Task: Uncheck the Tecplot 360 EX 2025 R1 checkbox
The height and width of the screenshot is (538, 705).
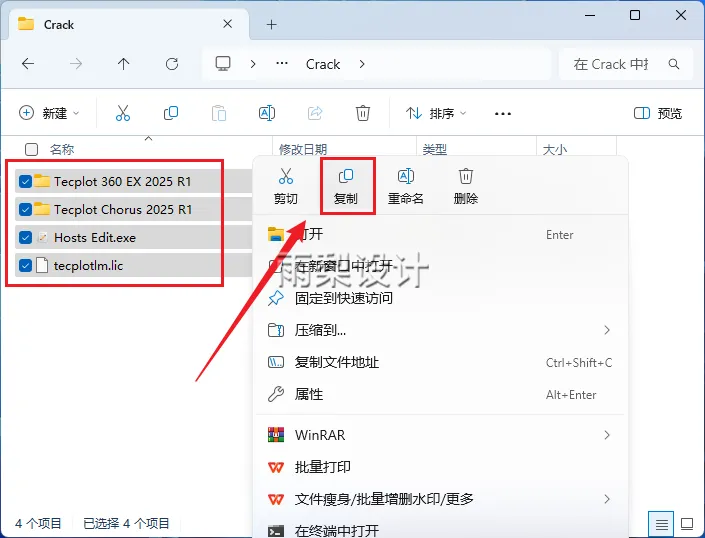Action: pyautogui.click(x=26, y=182)
